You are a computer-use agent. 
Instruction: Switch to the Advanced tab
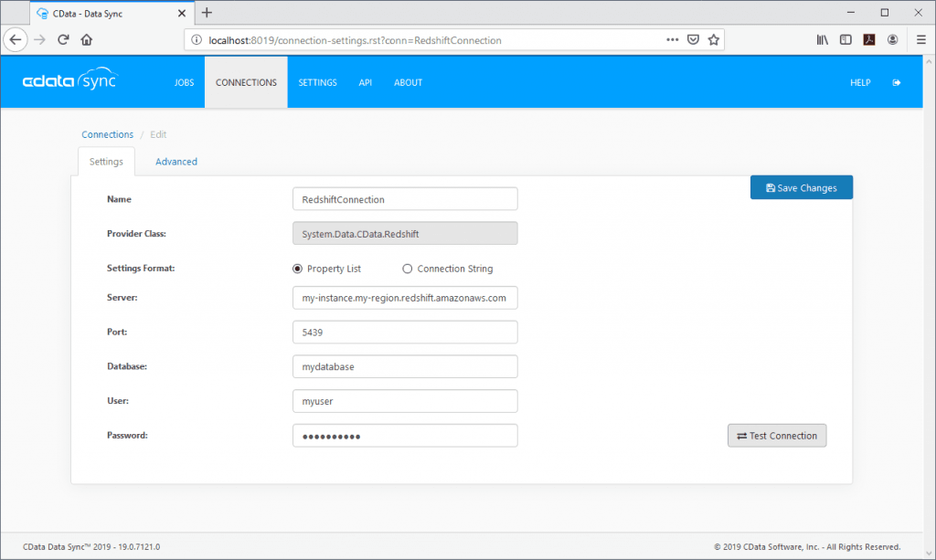click(x=176, y=162)
